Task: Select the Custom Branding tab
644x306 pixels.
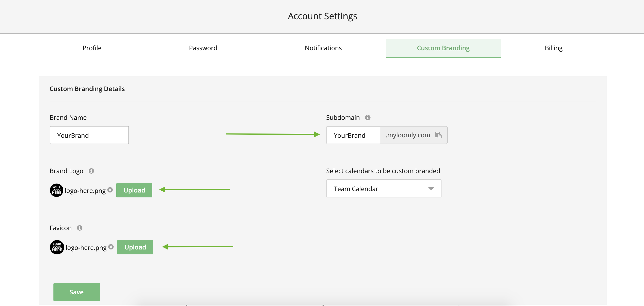Action: tap(443, 48)
